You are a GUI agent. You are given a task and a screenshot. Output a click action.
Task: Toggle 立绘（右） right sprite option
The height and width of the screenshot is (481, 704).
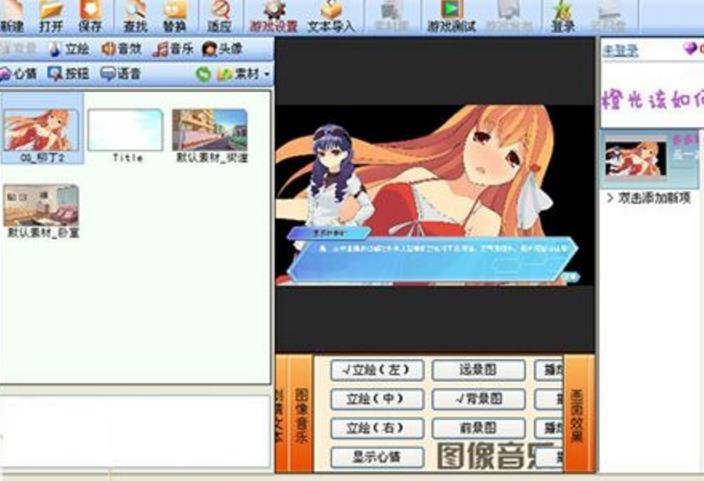click(x=377, y=428)
